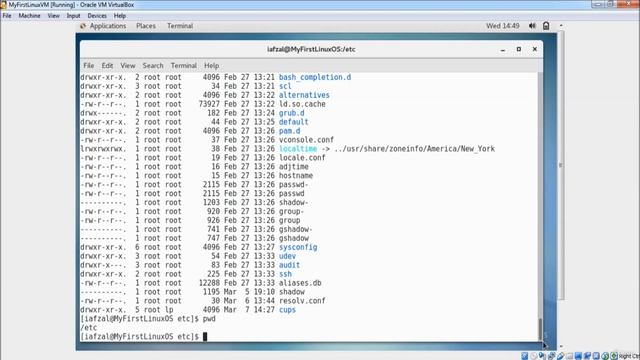The image size is (640, 360).
Task: Open VirtualBox View menu
Action: click(x=53, y=16)
